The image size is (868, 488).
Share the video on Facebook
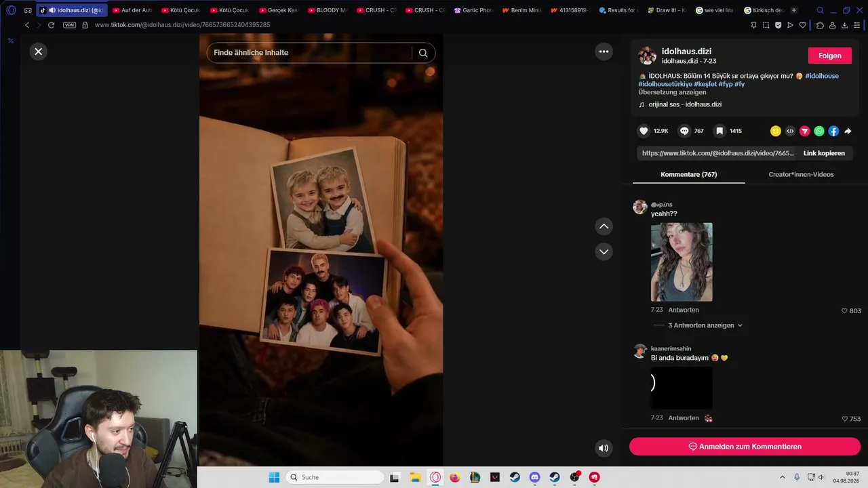[x=833, y=131]
